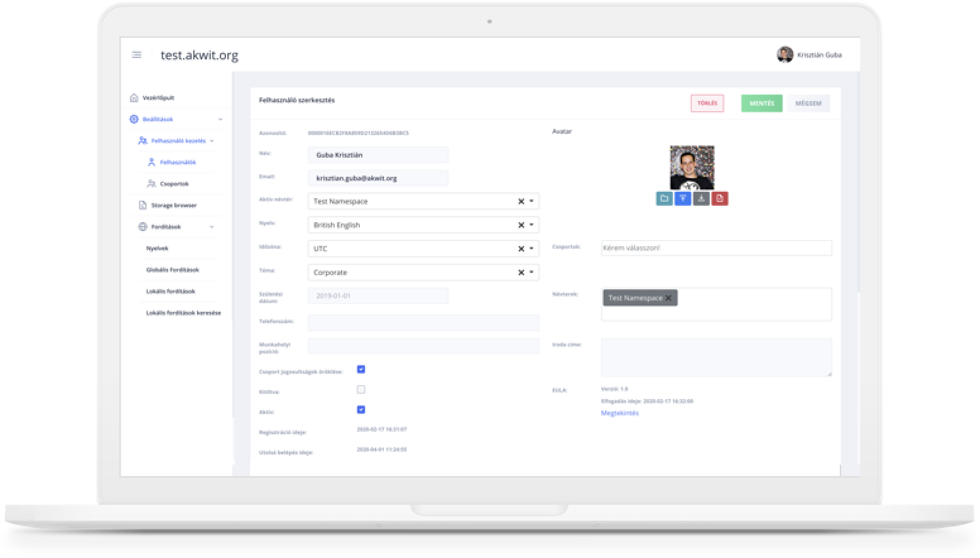Screen dimensions: 980x558
Task: Remove the Test Namespace tag
Action: [x=669, y=298]
